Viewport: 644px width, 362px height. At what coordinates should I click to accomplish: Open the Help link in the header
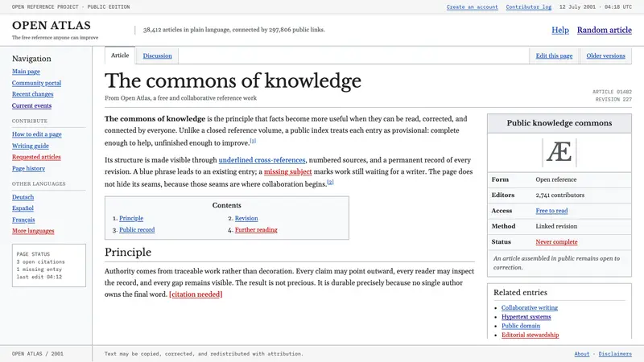point(560,30)
